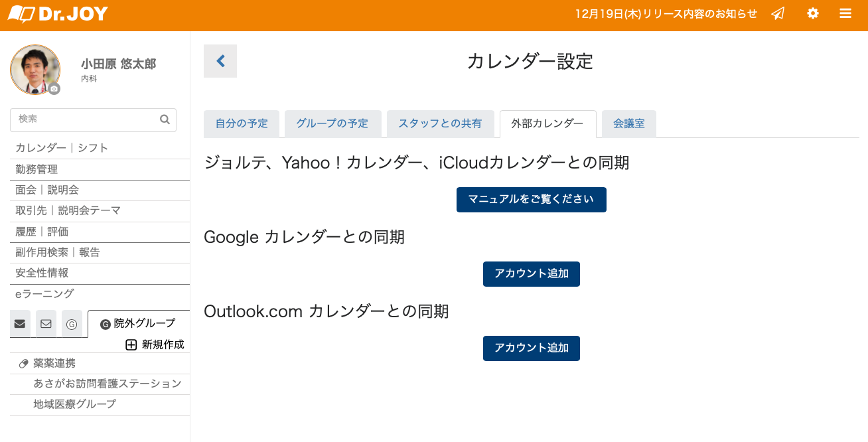The width and height of the screenshot is (868, 442).
Task: Switch to the スタッフとの共有 tab
Action: [x=440, y=124]
